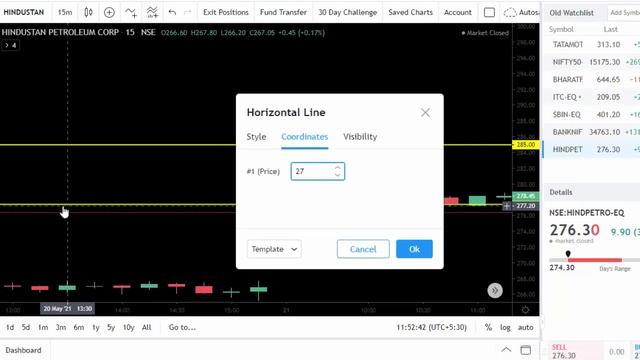Set the range to 1y

click(96, 327)
